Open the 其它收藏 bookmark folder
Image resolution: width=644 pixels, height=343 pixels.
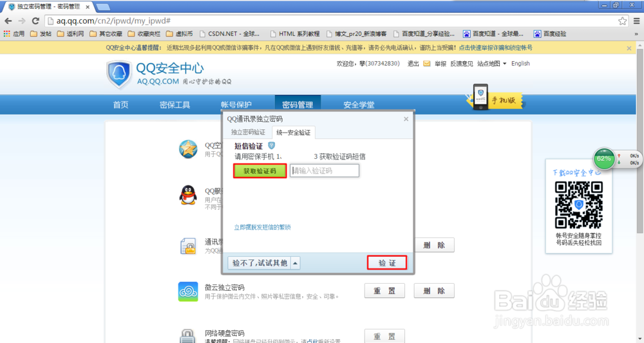click(106, 33)
